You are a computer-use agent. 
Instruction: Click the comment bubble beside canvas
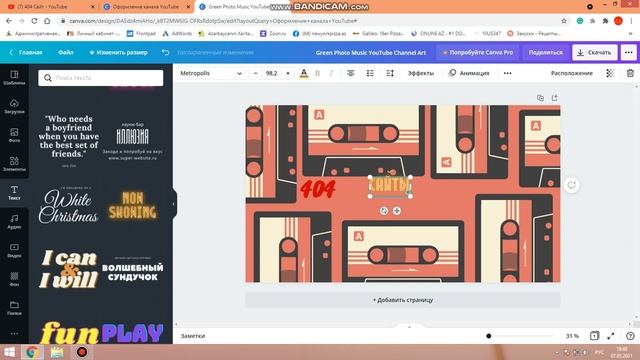571,185
